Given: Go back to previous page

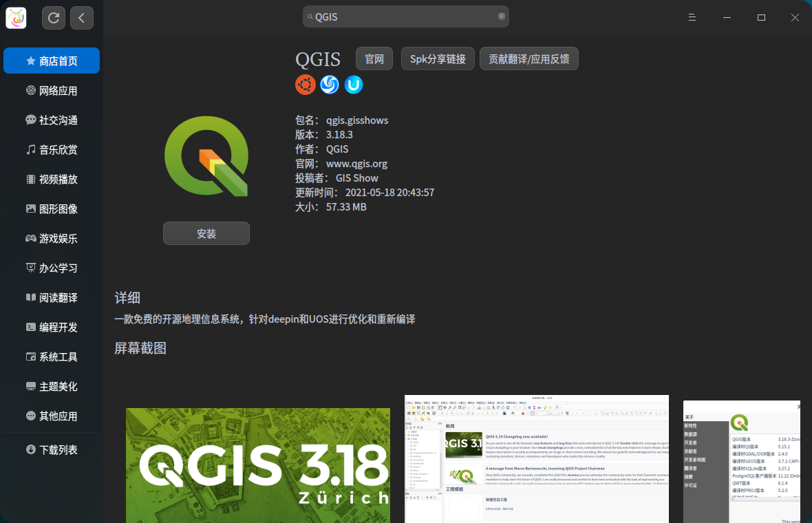Looking at the screenshot, I should pos(82,18).
